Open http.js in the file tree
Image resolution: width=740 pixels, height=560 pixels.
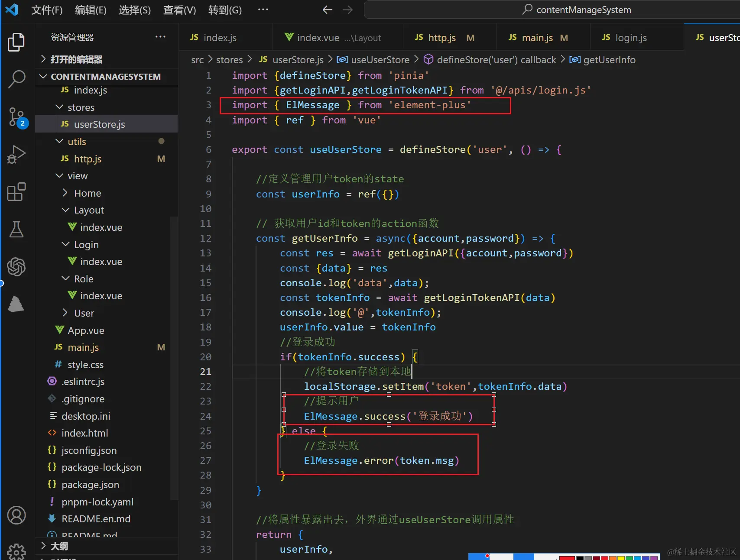[107, 159]
